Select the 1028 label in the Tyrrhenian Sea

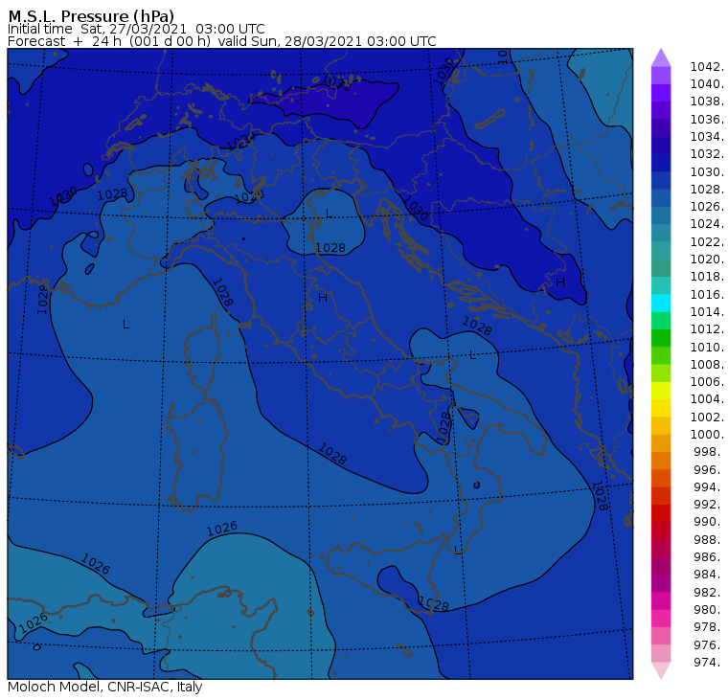pyautogui.click(x=332, y=454)
